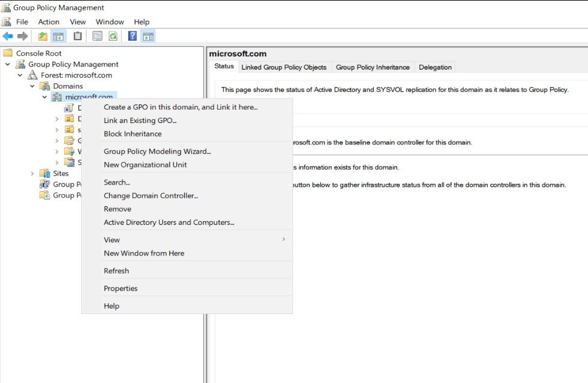Image resolution: width=588 pixels, height=383 pixels.
Task: Click the green Refresh toolbar icon
Action: coord(113,37)
